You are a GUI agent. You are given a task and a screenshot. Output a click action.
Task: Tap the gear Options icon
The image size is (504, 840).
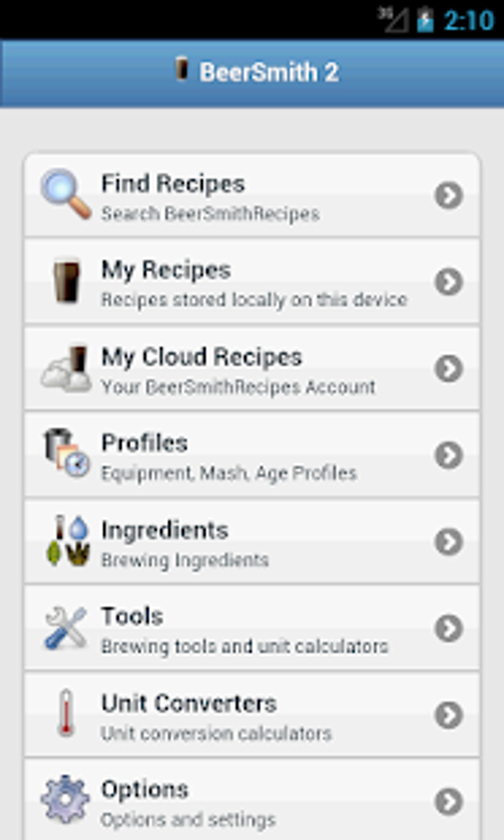[x=66, y=799]
